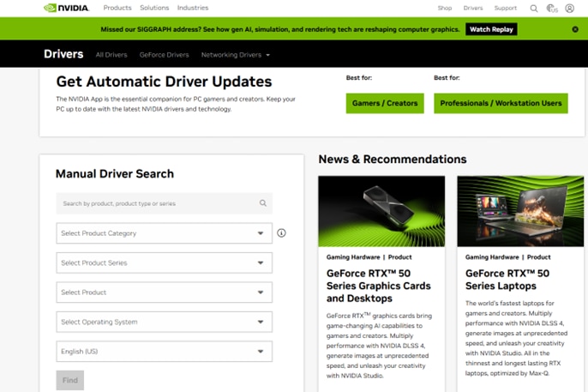Open Support link

point(506,8)
